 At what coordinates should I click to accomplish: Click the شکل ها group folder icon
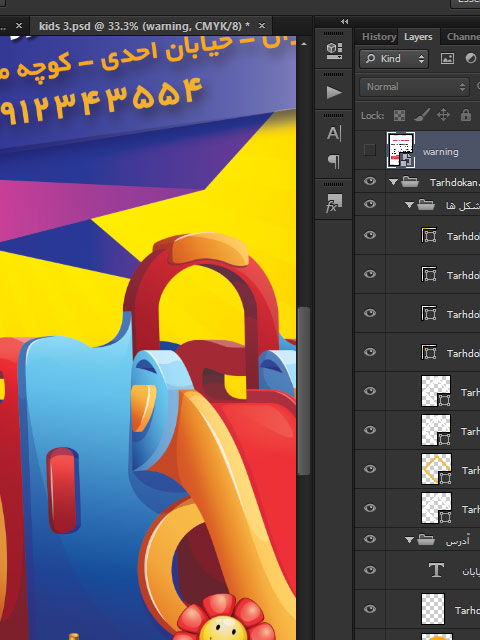coord(426,204)
